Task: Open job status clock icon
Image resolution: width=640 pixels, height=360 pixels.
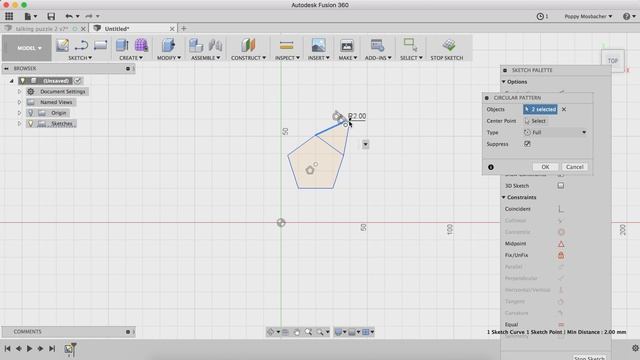Action: pos(540,16)
